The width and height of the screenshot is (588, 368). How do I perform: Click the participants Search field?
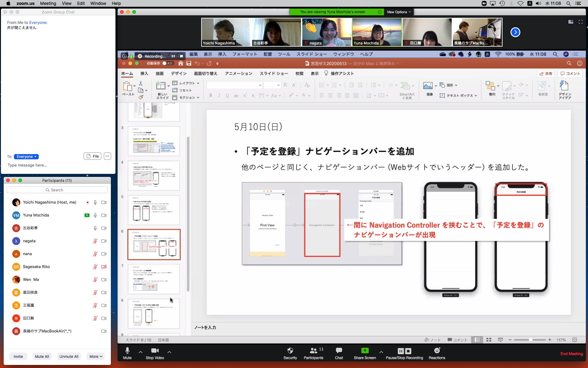[x=57, y=190]
